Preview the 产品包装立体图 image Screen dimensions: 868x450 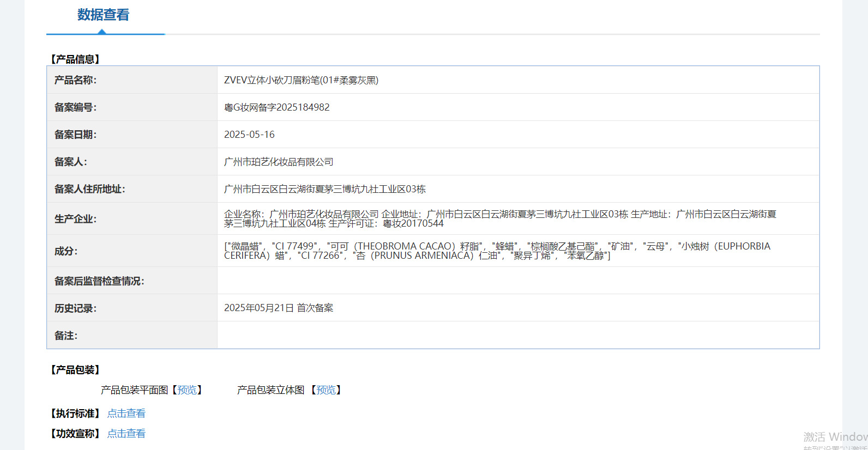point(326,390)
